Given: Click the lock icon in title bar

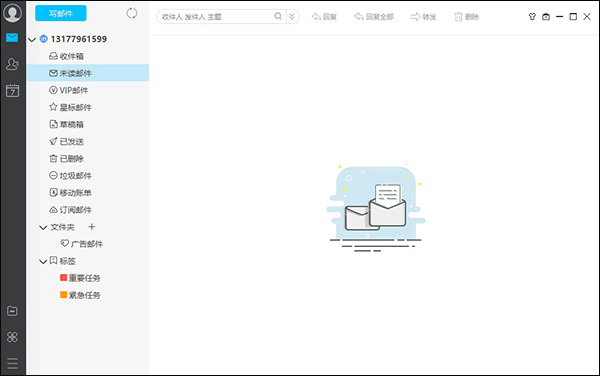Looking at the screenshot, I should (x=546, y=16).
